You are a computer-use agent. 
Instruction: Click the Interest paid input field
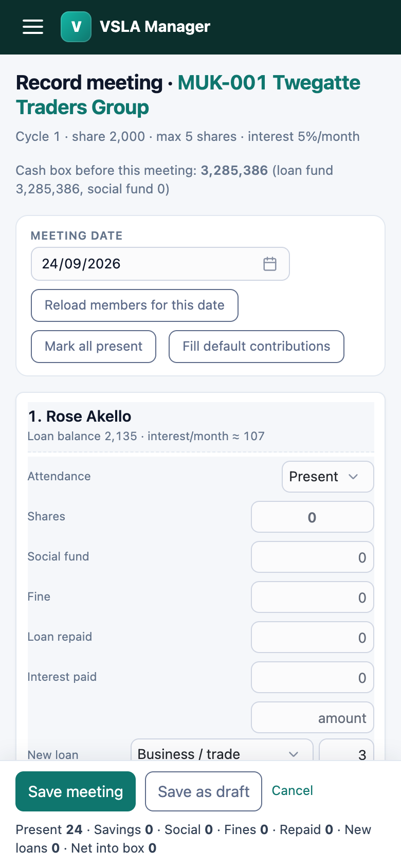[313, 677]
